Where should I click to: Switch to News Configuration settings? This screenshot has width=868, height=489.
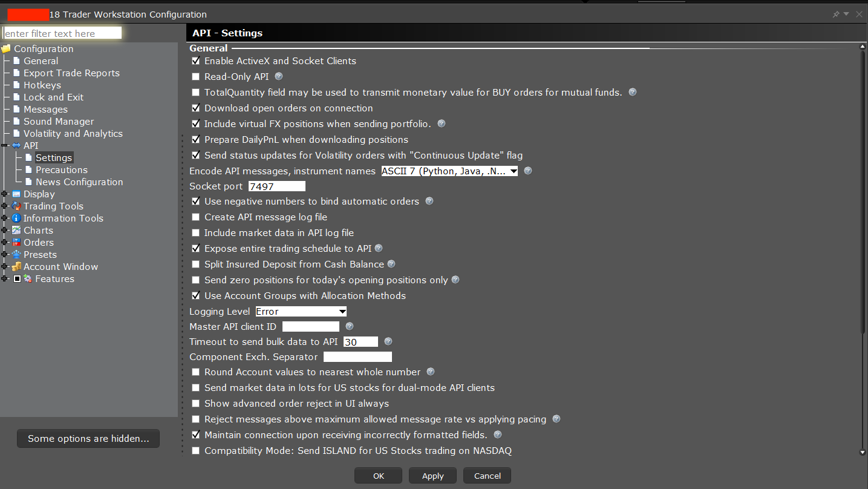79,182
